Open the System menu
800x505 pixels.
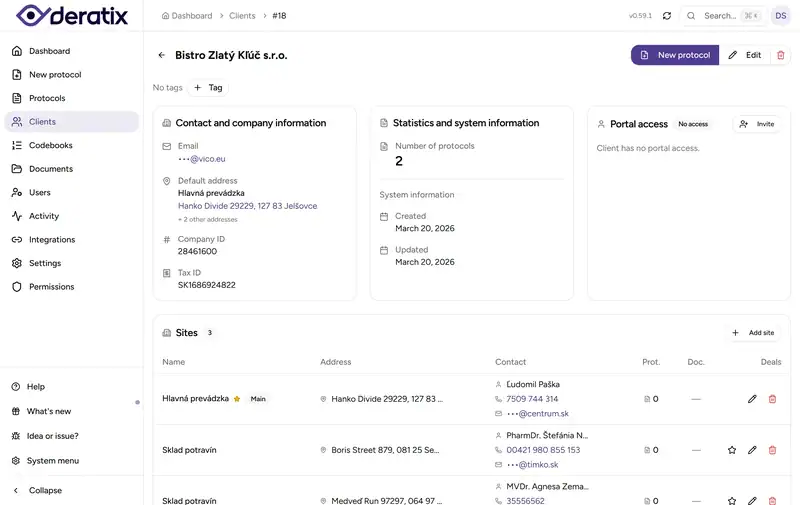(71, 461)
